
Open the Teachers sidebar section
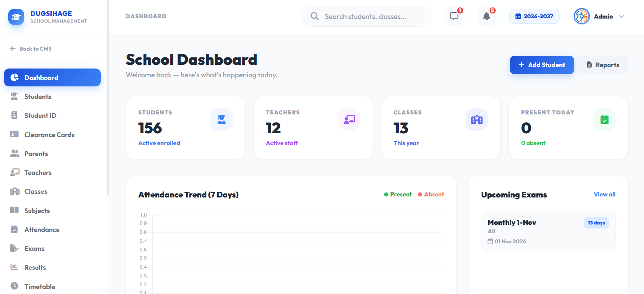tap(52, 172)
